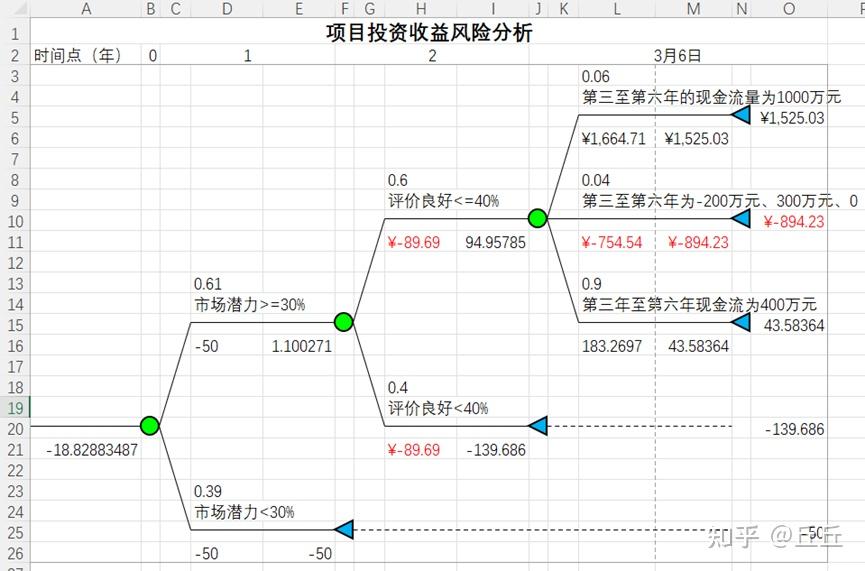The height and width of the screenshot is (571, 865).
Task: Select column O header
Action: [x=789, y=8]
